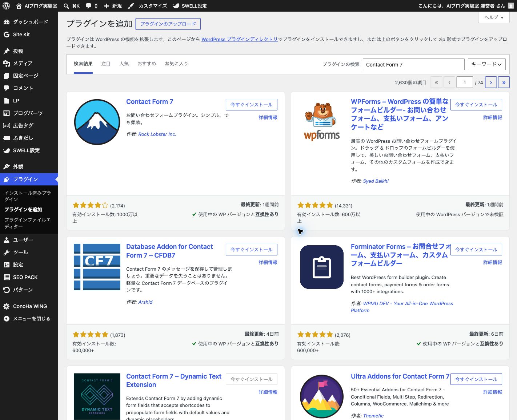This screenshot has width=517, height=420.
Task: Install Database Addon CFDB7 now
Action: [x=252, y=250]
